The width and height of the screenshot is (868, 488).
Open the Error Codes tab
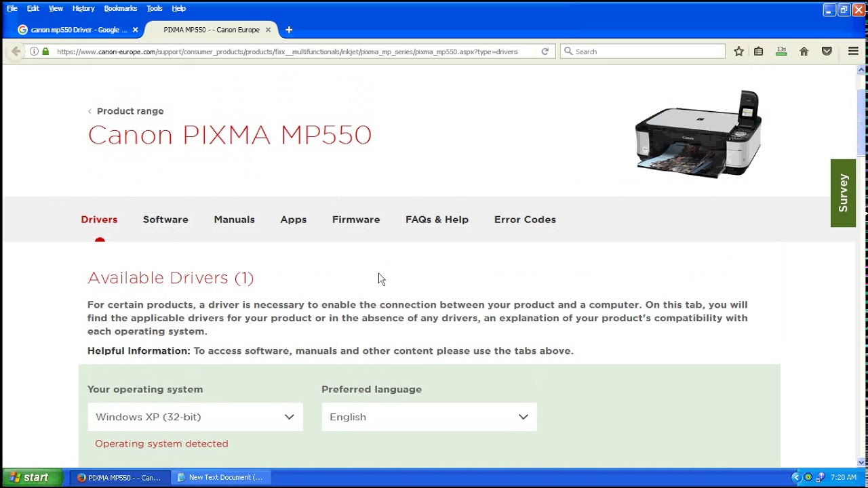coord(525,220)
